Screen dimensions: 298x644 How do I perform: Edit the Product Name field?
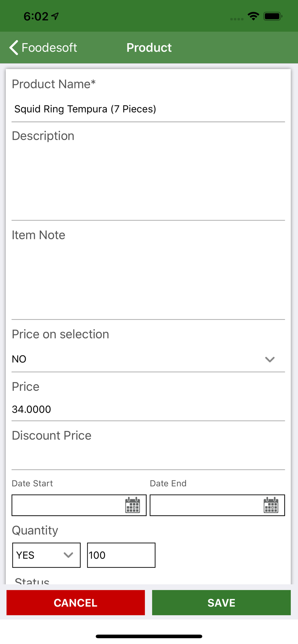click(148, 109)
